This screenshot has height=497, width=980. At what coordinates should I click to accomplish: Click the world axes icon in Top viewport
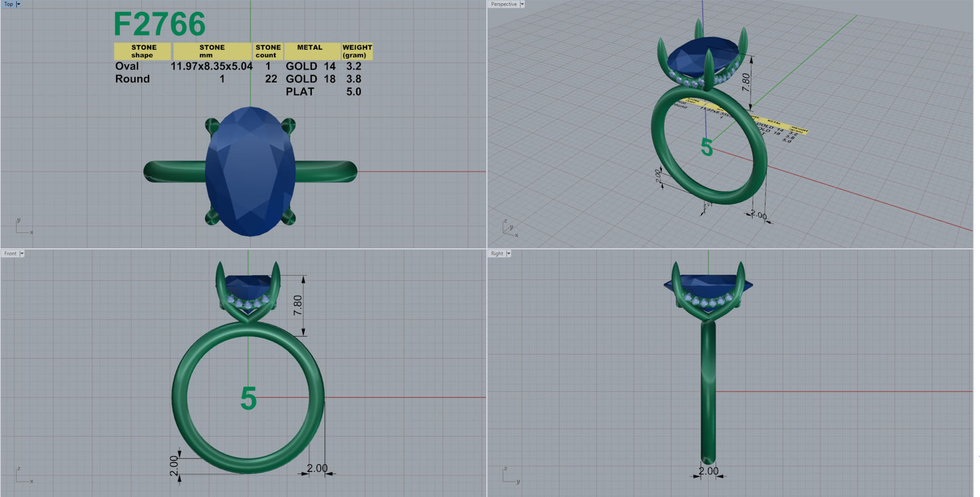pos(23,227)
